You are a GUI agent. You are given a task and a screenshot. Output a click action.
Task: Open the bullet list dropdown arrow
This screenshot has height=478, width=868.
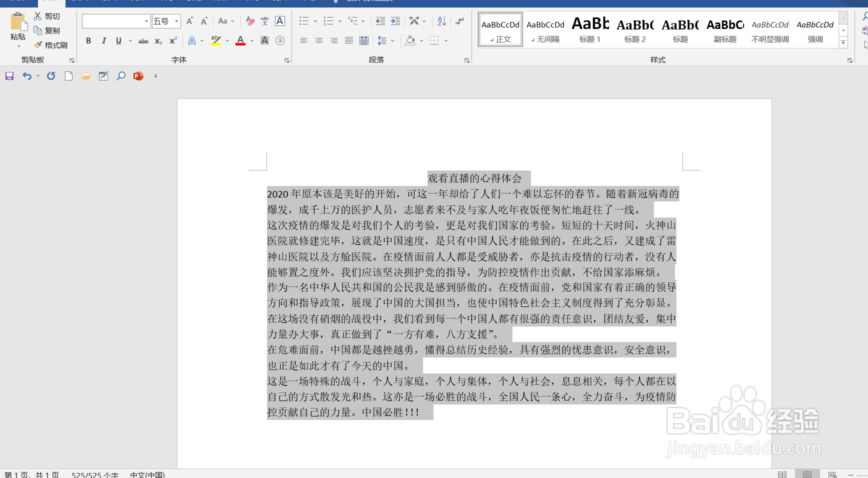click(x=315, y=21)
